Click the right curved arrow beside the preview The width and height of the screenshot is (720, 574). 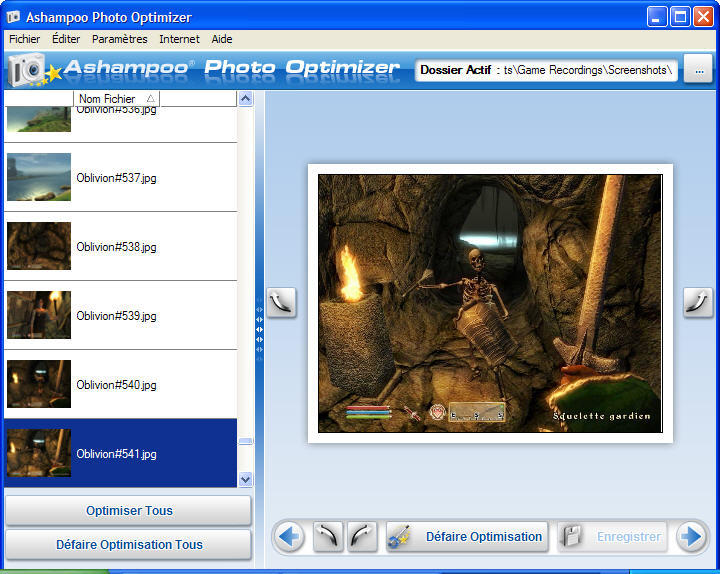coord(697,302)
